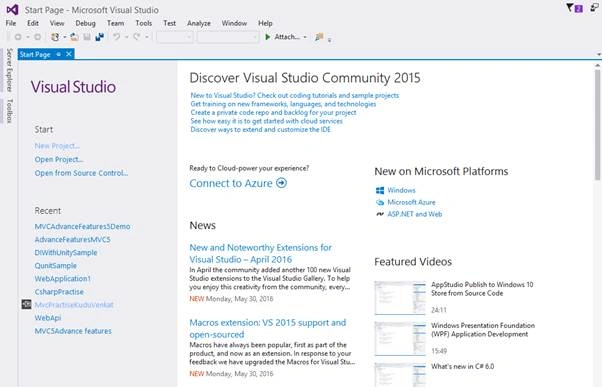Open the Analyze menu
The width and height of the screenshot is (602, 387).
pyautogui.click(x=198, y=23)
